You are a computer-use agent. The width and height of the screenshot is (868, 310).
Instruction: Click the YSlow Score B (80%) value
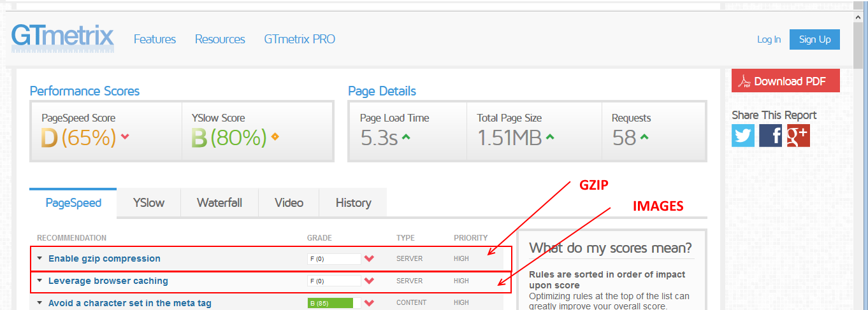pyautogui.click(x=229, y=137)
